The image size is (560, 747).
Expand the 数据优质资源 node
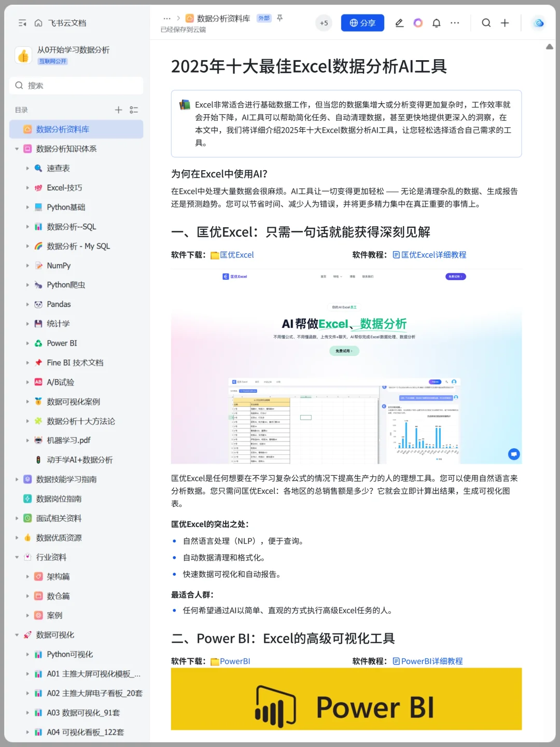17,538
